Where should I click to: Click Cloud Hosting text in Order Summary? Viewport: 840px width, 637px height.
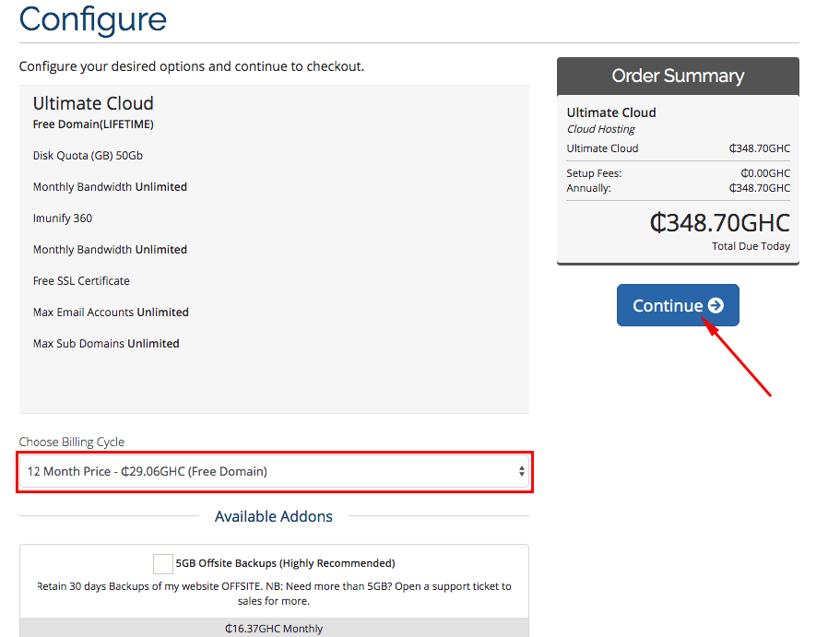point(600,129)
